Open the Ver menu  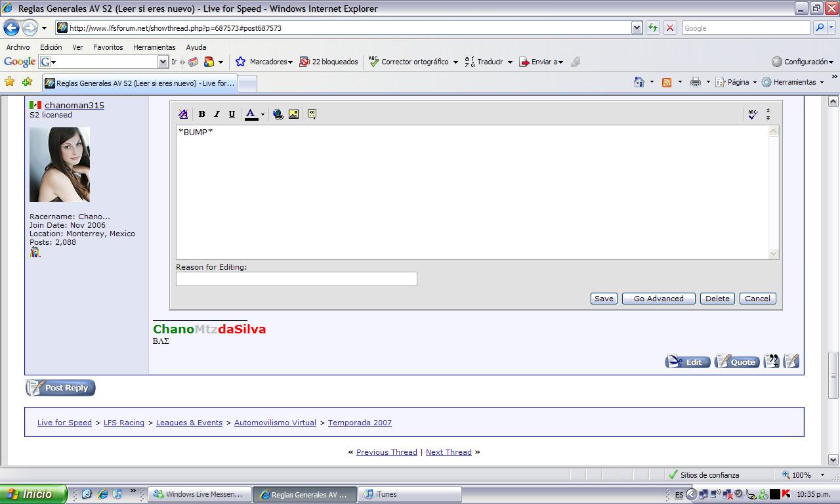[77, 47]
